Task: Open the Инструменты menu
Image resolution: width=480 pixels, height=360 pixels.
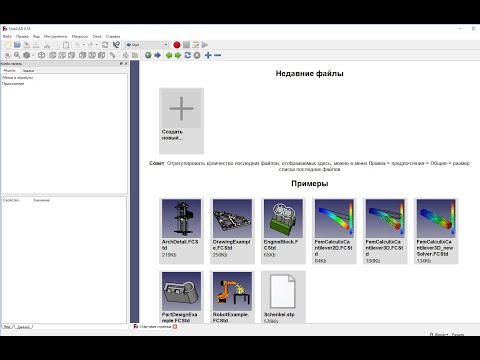Action: coord(55,36)
